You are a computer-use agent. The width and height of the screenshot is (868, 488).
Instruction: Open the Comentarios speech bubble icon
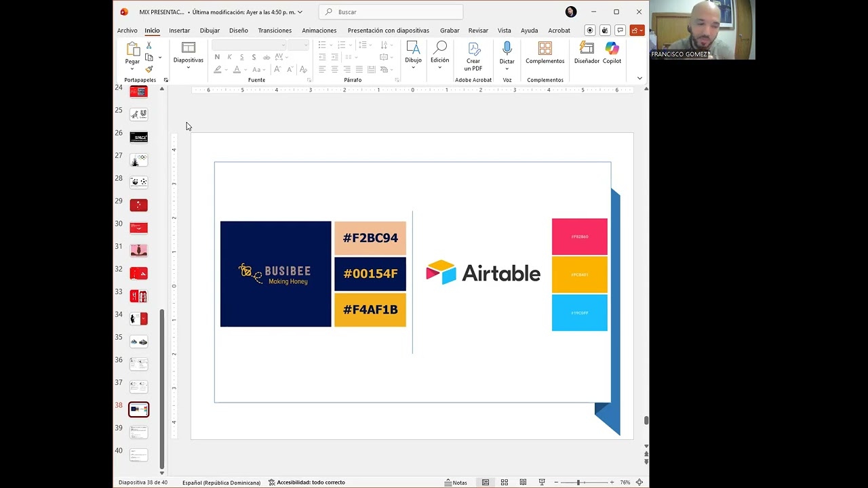[x=620, y=30]
